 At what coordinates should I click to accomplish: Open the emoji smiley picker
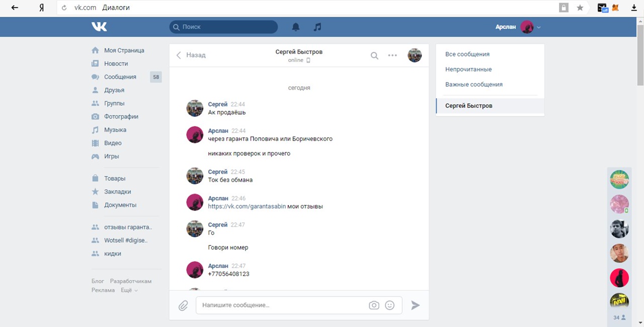coord(389,305)
